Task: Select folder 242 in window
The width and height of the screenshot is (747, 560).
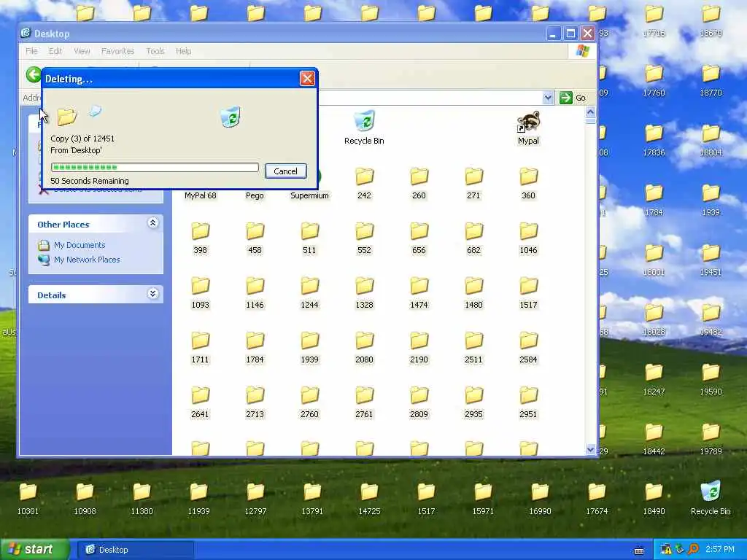Action: point(365,183)
